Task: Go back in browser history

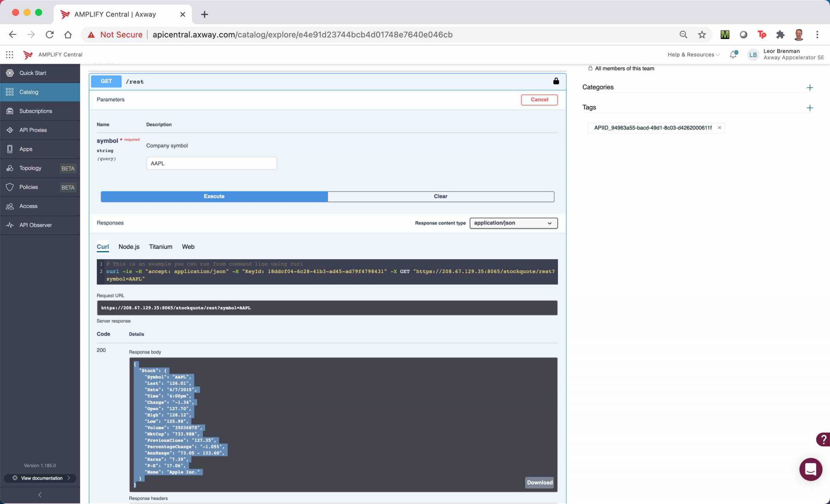Action: click(x=13, y=34)
